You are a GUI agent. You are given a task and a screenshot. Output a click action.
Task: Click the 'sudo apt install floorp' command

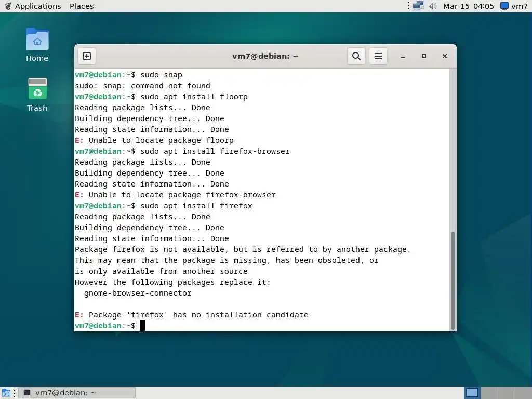click(194, 97)
